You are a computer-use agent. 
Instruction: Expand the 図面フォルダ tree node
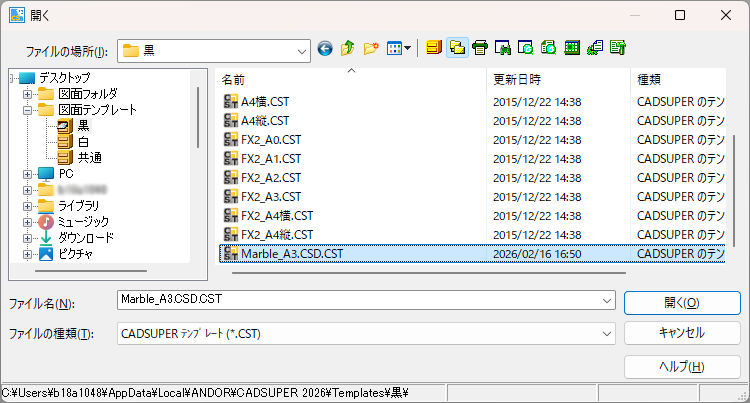coord(28,94)
